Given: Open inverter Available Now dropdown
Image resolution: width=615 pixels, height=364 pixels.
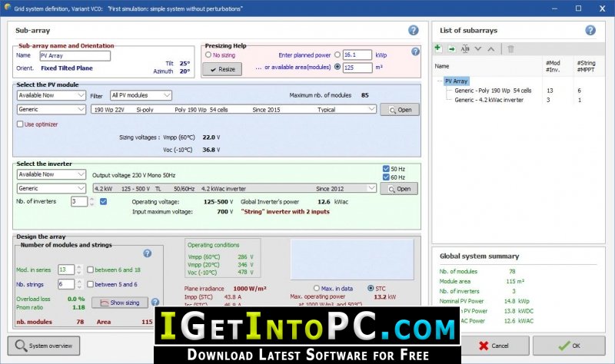Looking at the screenshot, I should coord(52,174).
